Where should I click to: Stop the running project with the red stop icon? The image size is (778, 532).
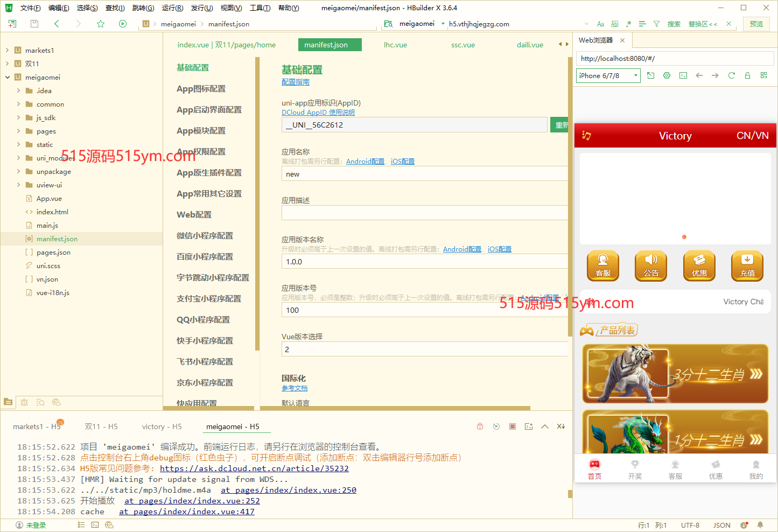click(x=512, y=426)
